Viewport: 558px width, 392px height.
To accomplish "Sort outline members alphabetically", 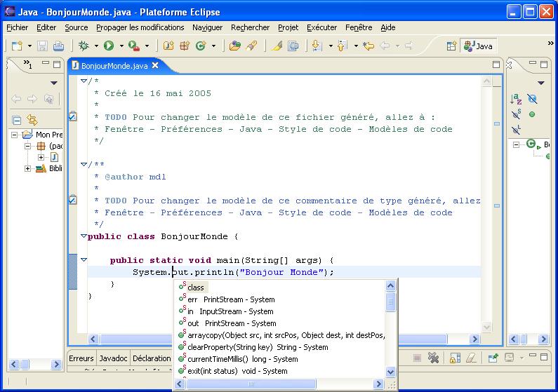I will coord(516,99).
